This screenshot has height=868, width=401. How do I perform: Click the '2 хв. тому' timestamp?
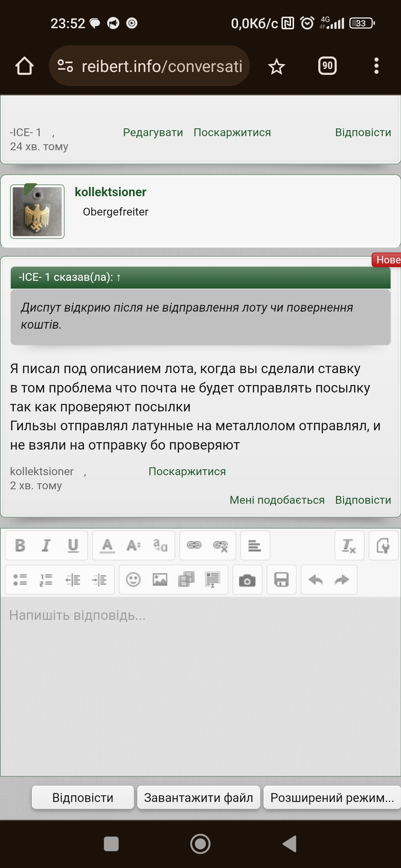(36, 486)
